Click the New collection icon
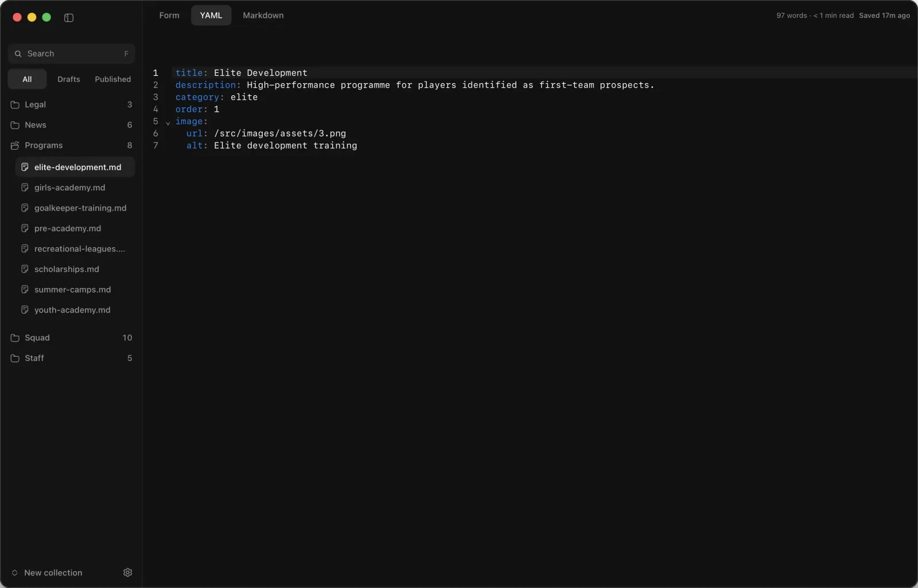The image size is (918, 588). 15,573
